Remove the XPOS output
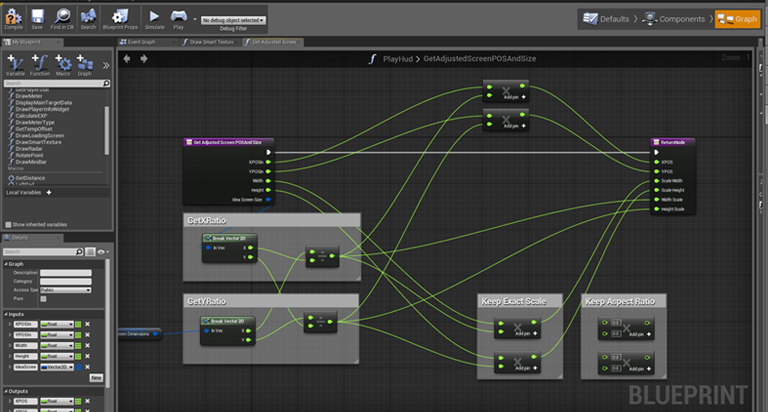This screenshot has height=412, width=768. (88, 401)
